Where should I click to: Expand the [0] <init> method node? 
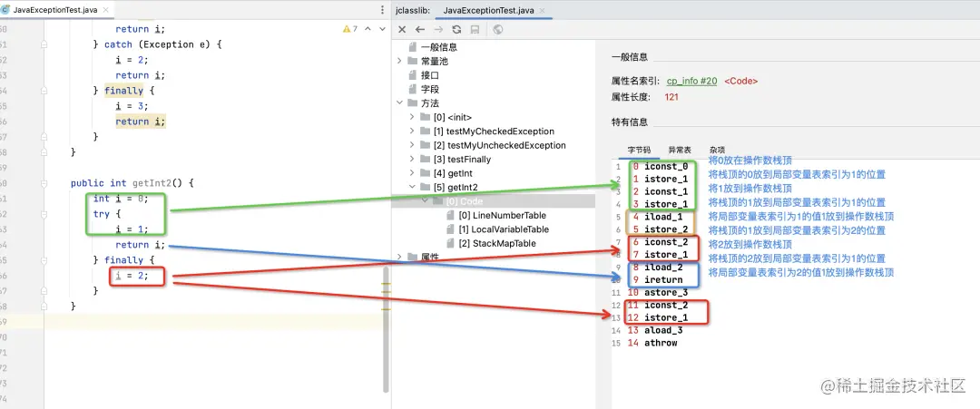412,117
